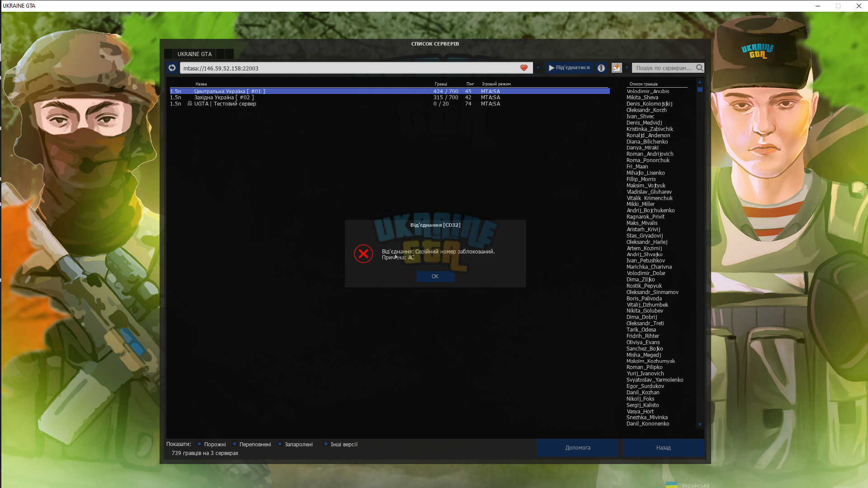This screenshot has height=488, width=868.
Task: Click the ping value 74
Action: 468,104
